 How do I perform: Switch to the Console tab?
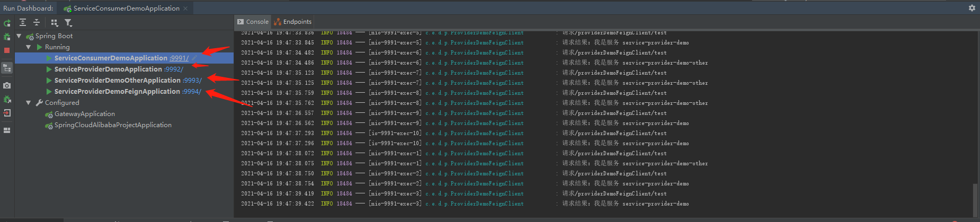pos(253,22)
